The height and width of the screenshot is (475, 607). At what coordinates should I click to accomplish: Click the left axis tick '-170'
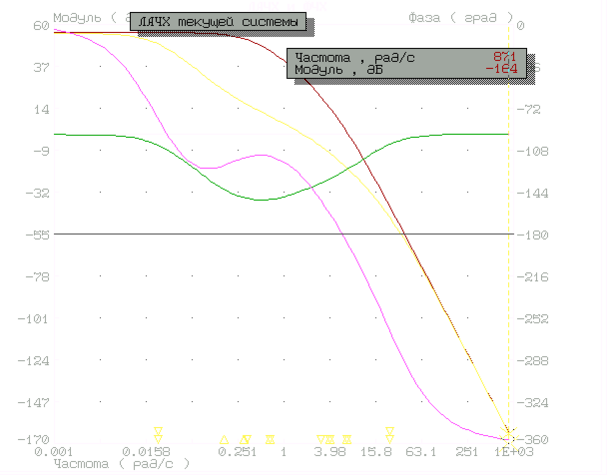(33, 440)
